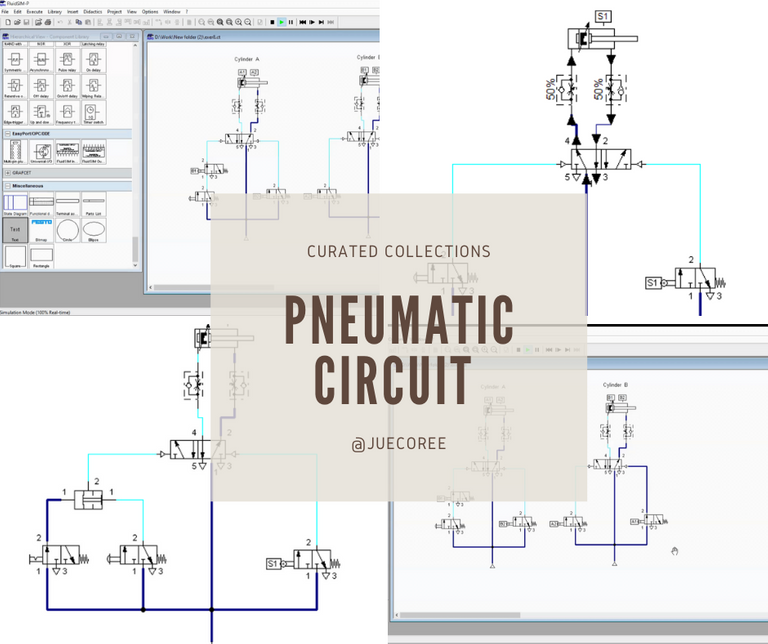Image resolution: width=768 pixels, height=644 pixels.
Task: Select the Square shape component
Action: pos(15,256)
